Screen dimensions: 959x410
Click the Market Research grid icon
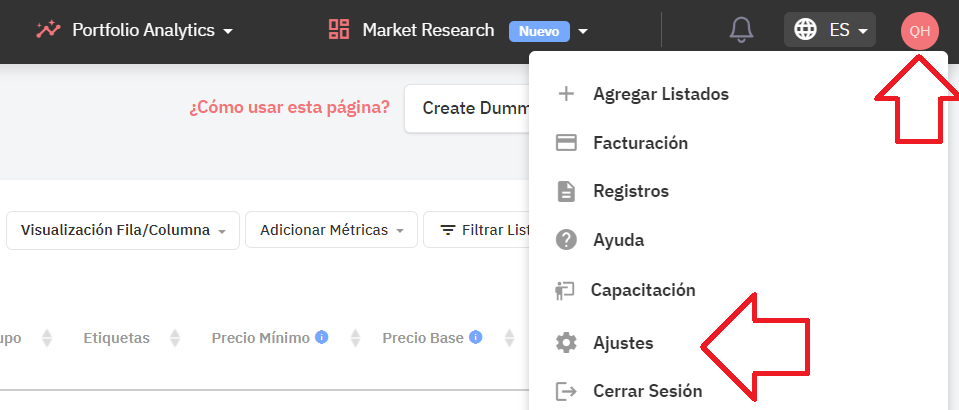click(x=339, y=29)
